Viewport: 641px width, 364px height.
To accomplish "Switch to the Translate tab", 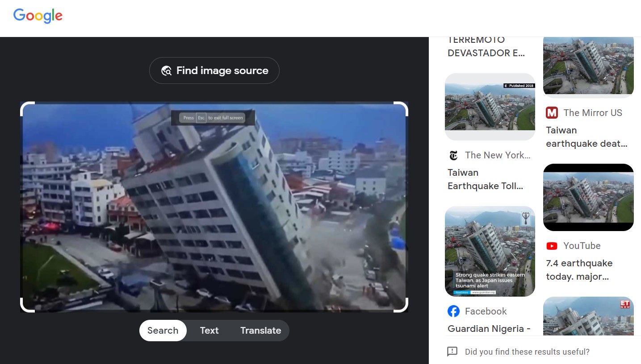I will coord(260,331).
